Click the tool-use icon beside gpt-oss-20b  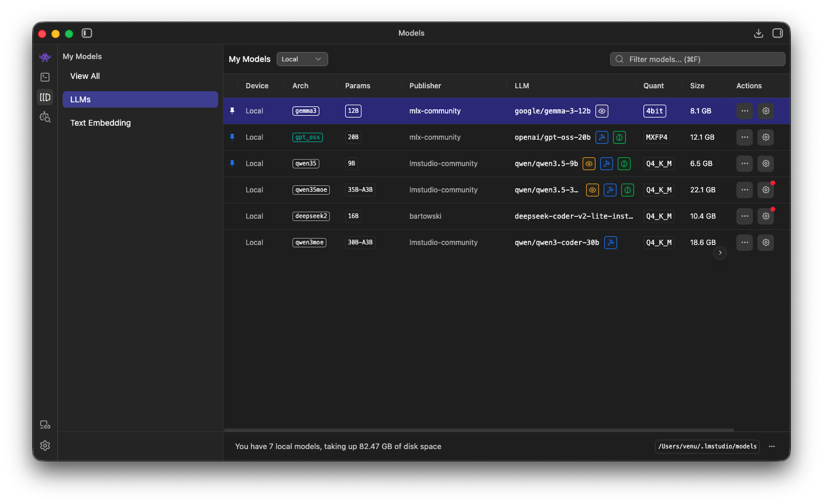coord(602,137)
